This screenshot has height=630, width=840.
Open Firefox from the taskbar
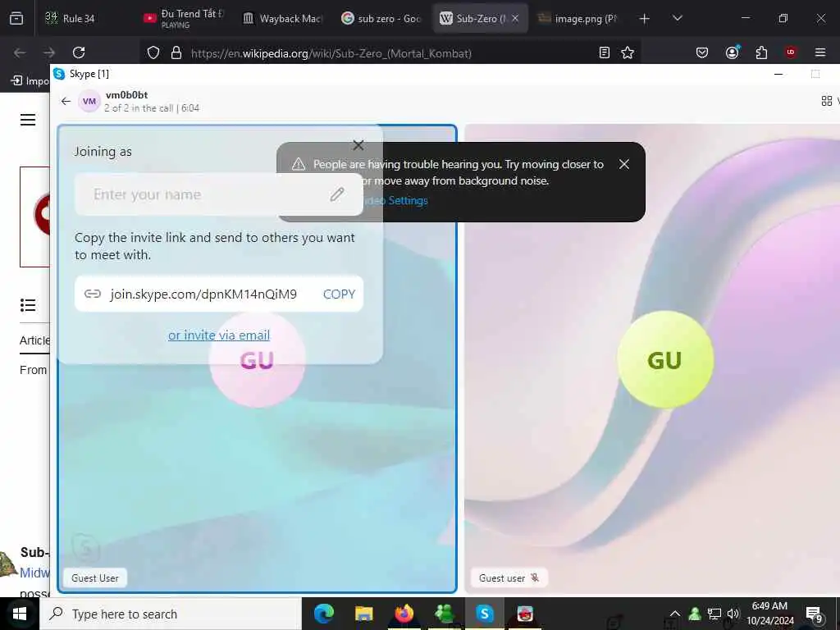coord(404,614)
